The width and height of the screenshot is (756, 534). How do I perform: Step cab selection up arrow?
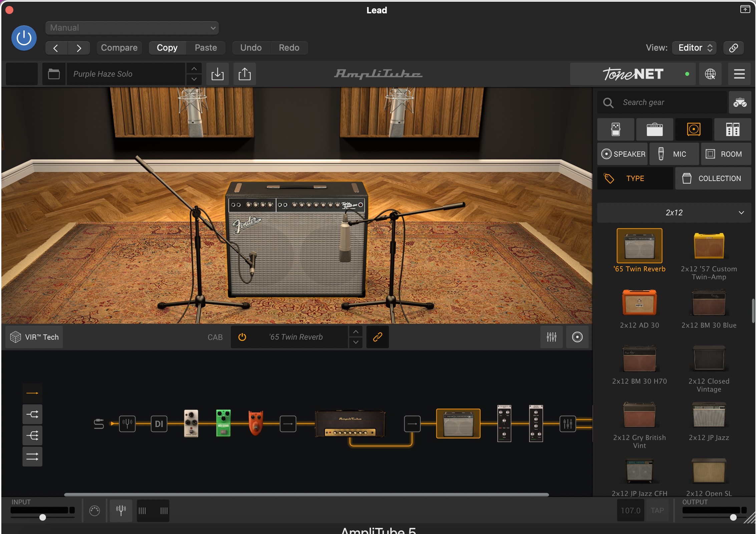356,332
